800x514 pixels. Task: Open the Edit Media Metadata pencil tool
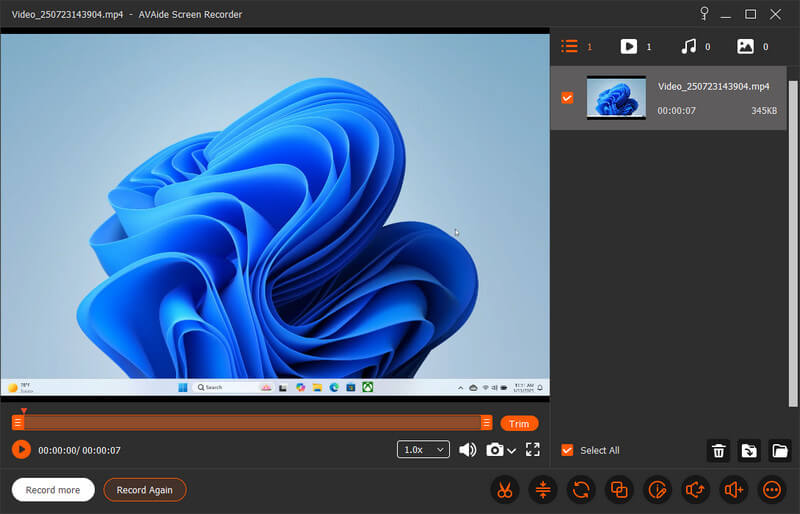coord(657,490)
